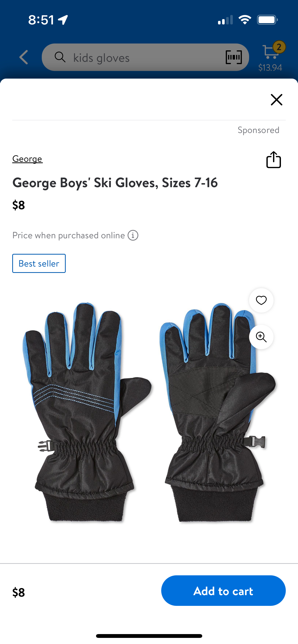Open the George brand link
298x644 pixels.
pyautogui.click(x=27, y=159)
